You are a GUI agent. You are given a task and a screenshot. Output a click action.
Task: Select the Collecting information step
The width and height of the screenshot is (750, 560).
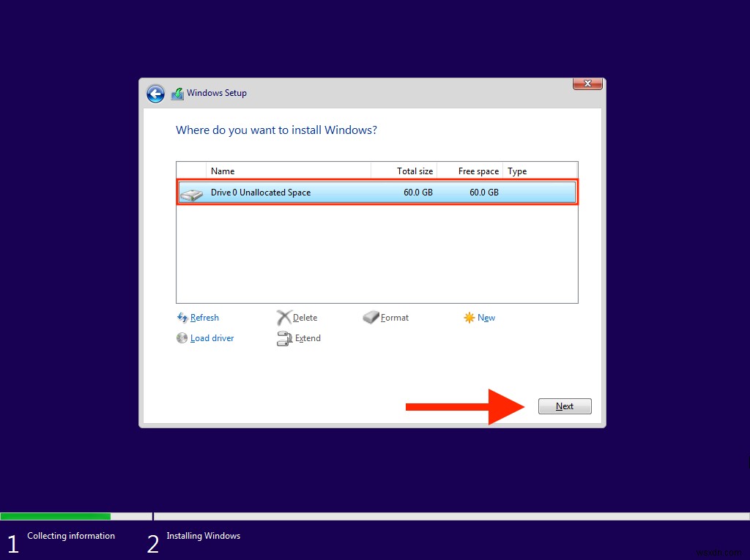click(x=70, y=536)
